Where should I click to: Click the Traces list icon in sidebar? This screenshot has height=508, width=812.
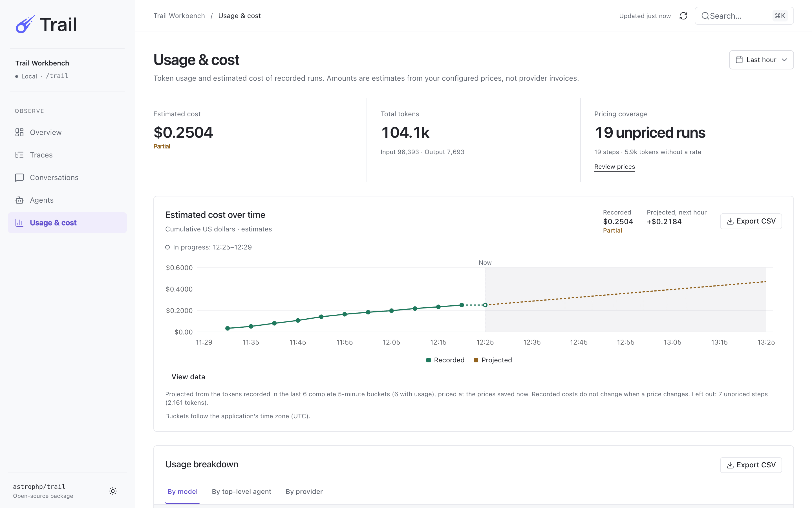point(19,155)
